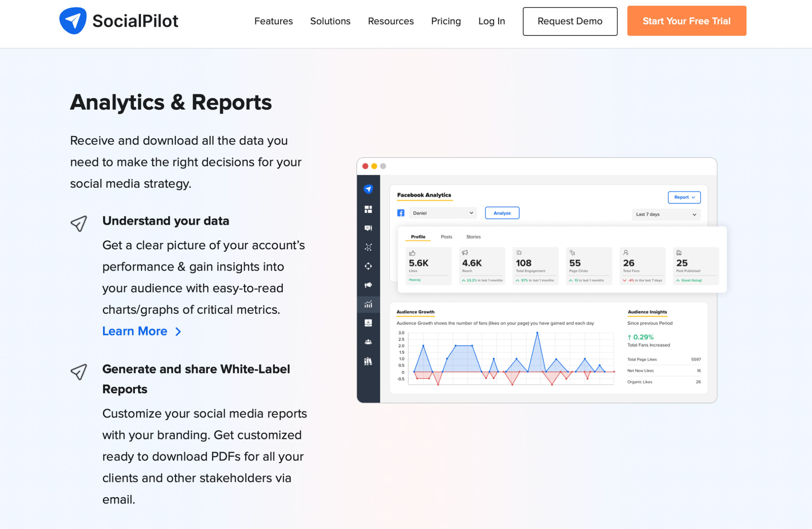Screen dimensions: 812x529
Task: Click the 26 Total Fans value
Action: click(x=629, y=263)
